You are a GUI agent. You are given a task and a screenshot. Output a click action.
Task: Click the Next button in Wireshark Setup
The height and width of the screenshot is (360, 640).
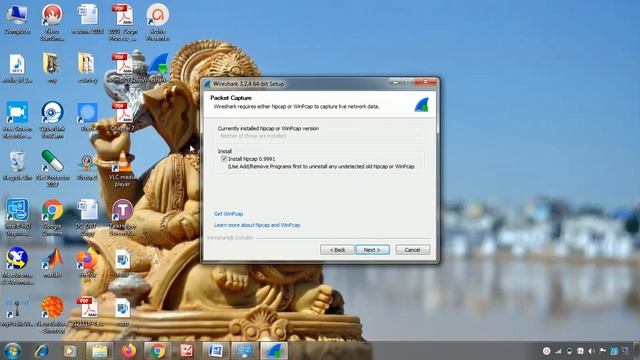point(372,250)
